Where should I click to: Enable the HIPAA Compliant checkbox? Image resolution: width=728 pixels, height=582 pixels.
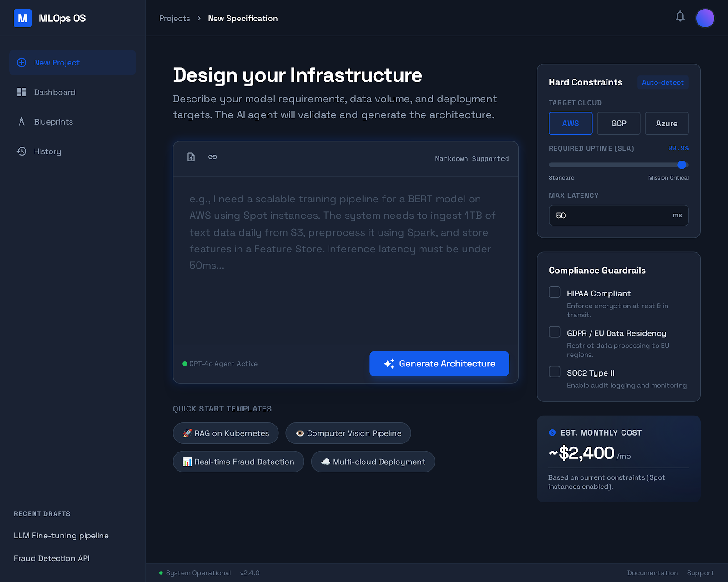point(554,292)
